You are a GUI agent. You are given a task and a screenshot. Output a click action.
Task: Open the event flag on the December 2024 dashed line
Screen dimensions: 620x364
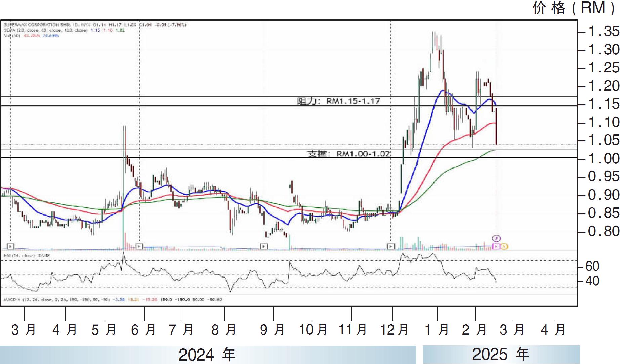pos(391,246)
